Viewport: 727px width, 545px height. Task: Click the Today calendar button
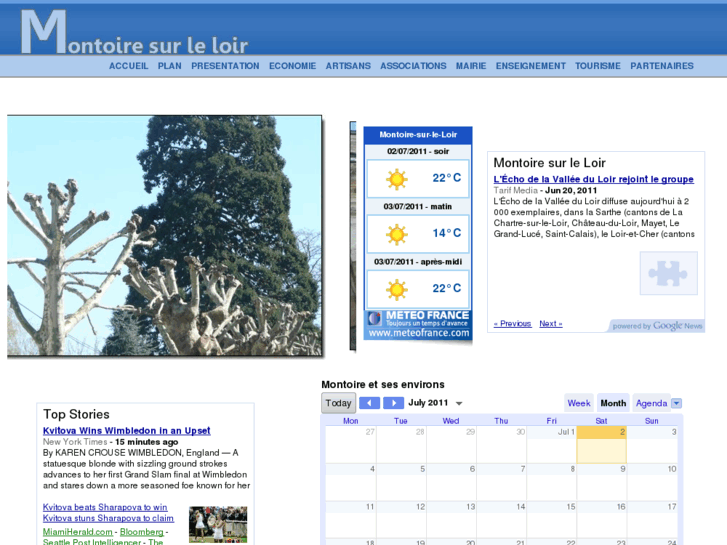pyautogui.click(x=338, y=403)
